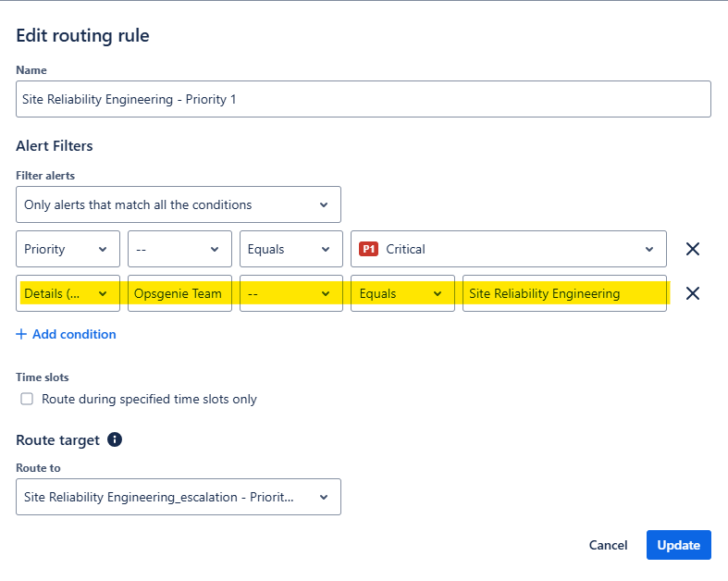Open the Equals dropdown in Details row
The image size is (728, 581).
[402, 293]
